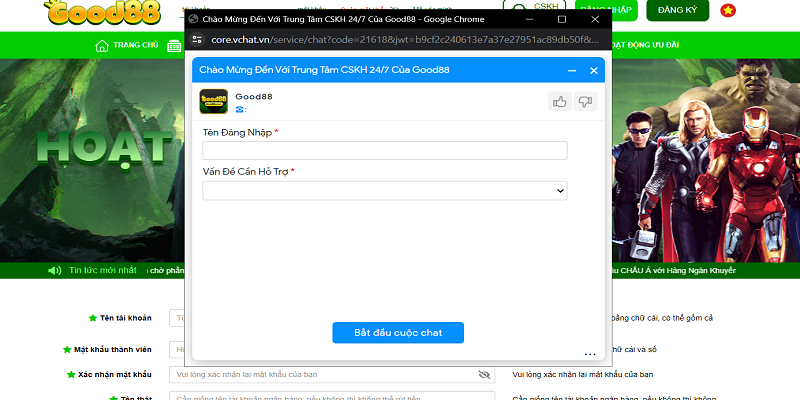The image size is (800, 400).
Task: Click the speaker icon beside Tin tức mới nhất
Action: 54,270
